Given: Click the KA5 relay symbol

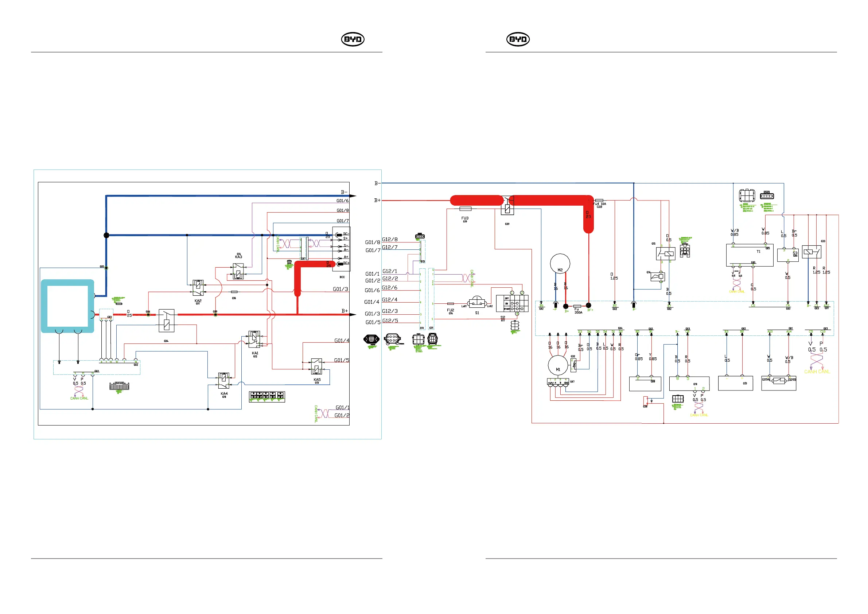Looking at the screenshot, I should (x=316, y=366).
